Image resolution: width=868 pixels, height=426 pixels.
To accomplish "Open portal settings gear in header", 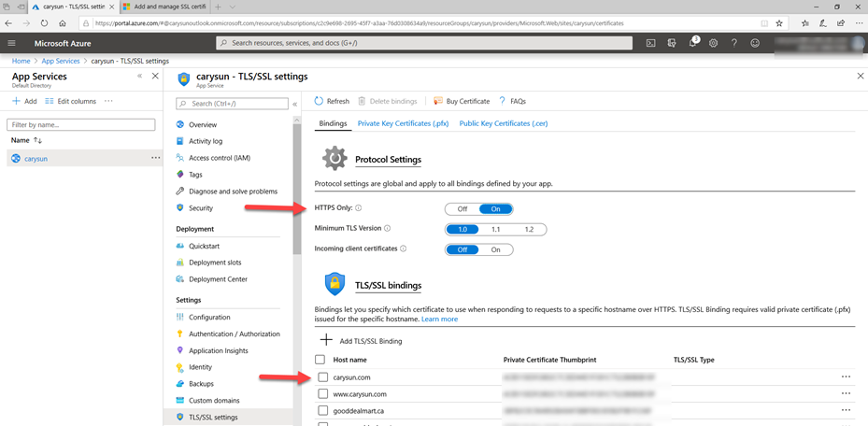I will (714, 43).
